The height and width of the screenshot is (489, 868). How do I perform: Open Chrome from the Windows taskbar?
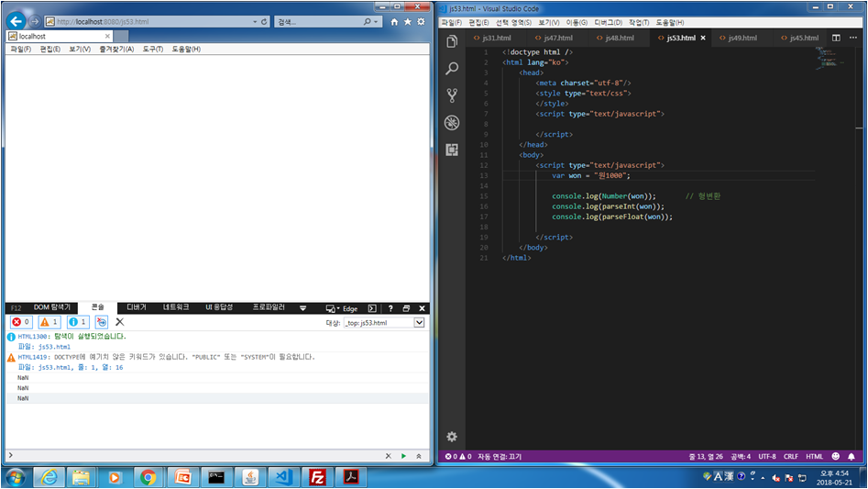148,477
